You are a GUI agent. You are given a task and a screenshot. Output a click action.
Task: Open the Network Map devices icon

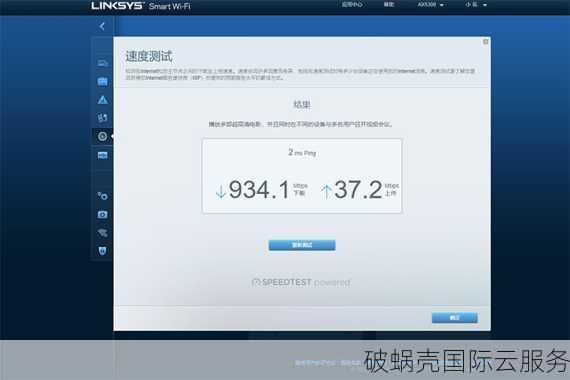point(103,63)
